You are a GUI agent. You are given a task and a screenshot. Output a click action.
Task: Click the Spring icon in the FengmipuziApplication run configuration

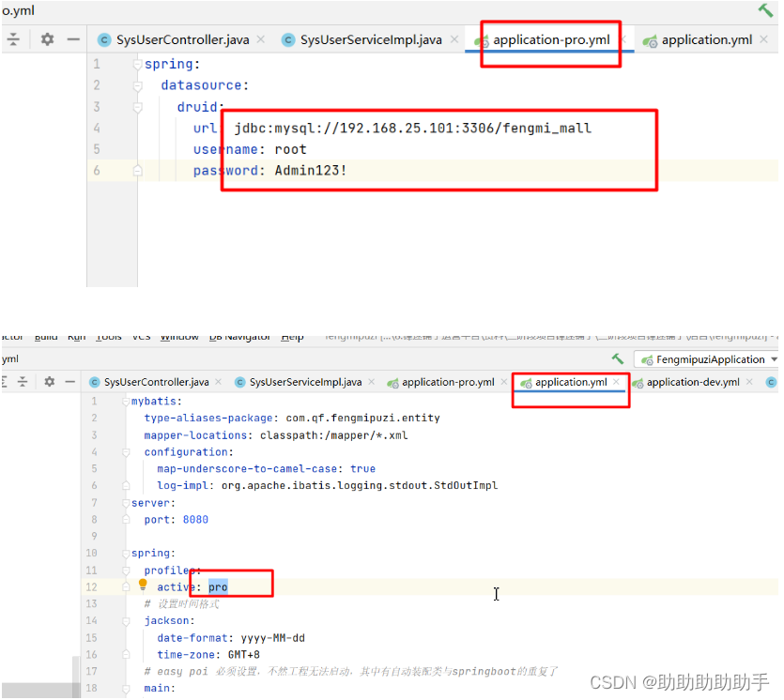(647, 359)
